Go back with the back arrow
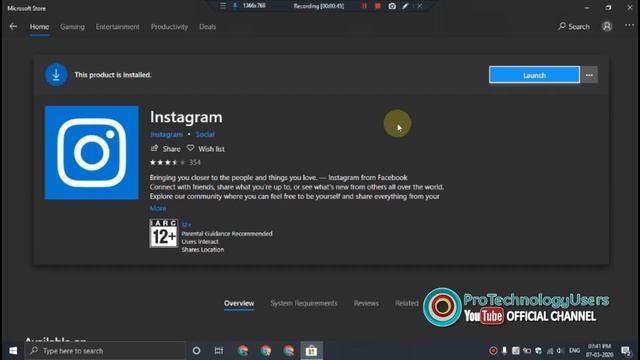640x360 pixels. point(13,27)
